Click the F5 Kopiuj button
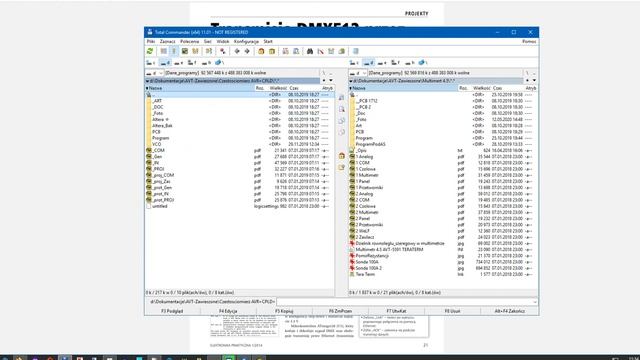The image size is (640, 360). [284, 311]
